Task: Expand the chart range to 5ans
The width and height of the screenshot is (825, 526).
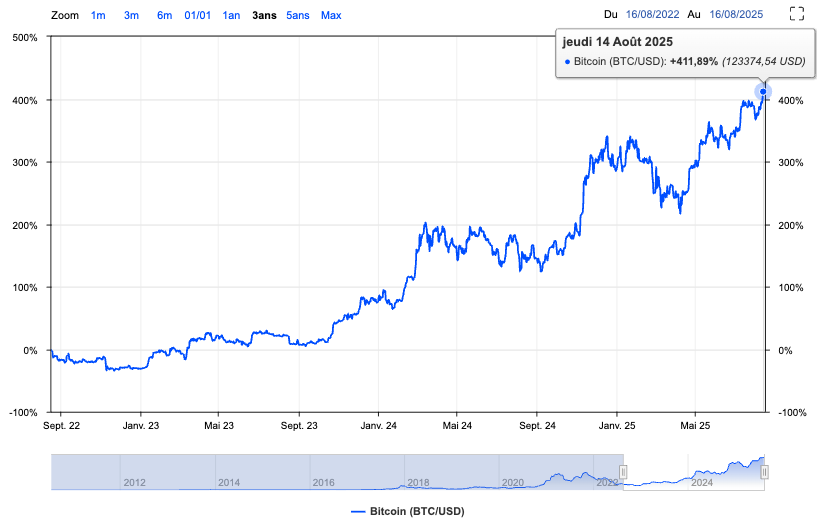Action: (x=297, y=15)
